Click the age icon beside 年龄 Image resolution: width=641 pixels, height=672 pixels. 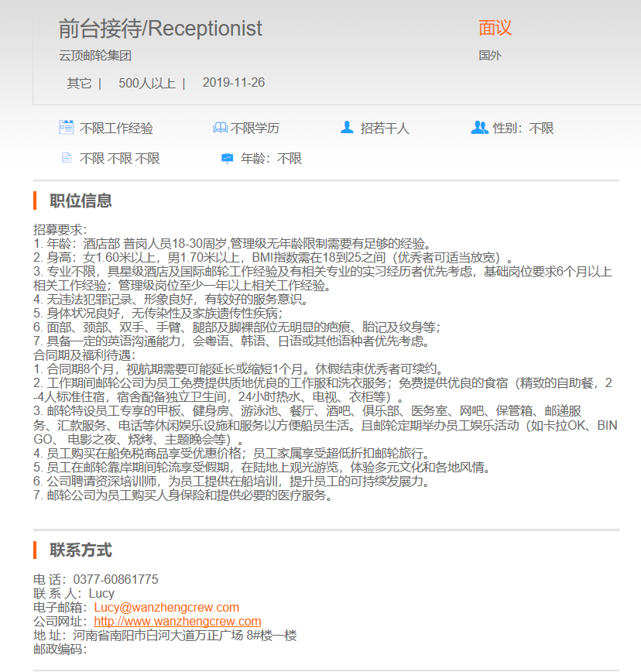[227, 158]
